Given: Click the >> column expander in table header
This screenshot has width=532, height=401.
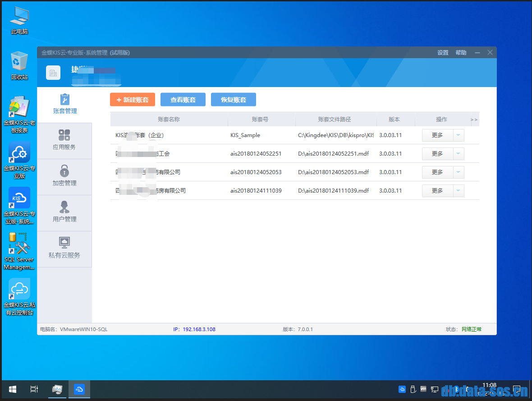Looking at the screenshot, I should coord(474,120).
